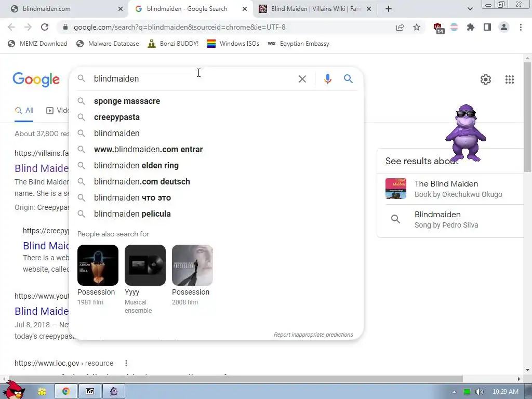532x399 pixels.
Task: Close the Villains Wiki tab
Action: click(x=369, y=9)
